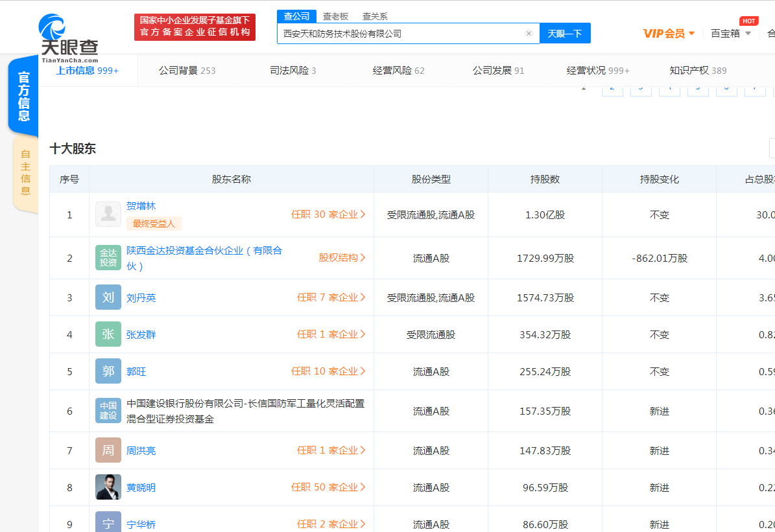Screen dimensions: 775x532
Task: Expand 贺增林's 任职 30 家企业 list
Action: 328,214
